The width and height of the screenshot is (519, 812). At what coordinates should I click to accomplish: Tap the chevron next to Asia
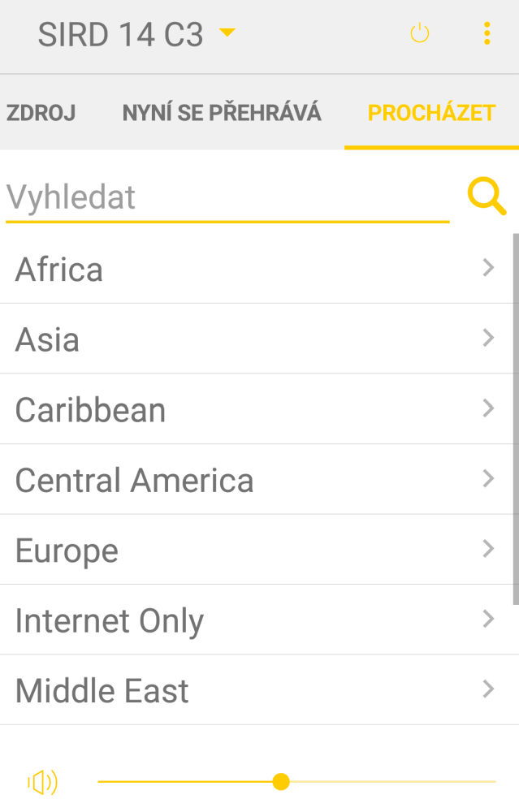pyautogui.click(x=488, y=338)
